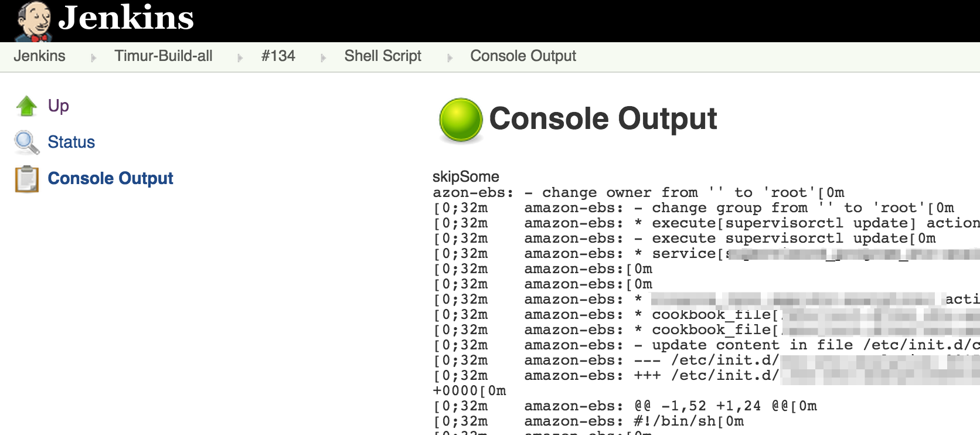Select Console Output in the sidebar
This screenshot has width=980, height=435.
tap(110, 178)
